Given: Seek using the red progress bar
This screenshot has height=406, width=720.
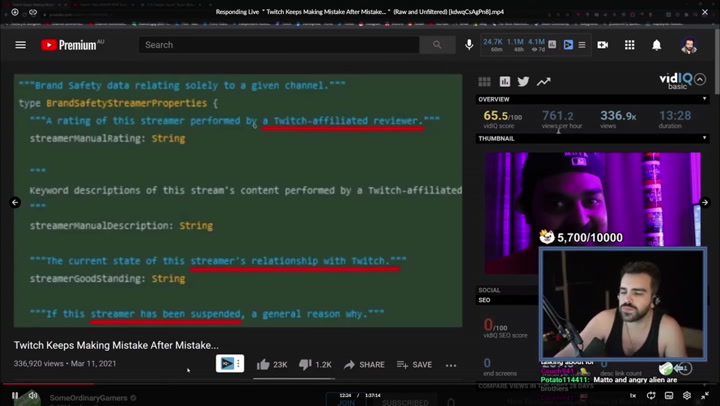Looking at the screenshot, I should click(360, 384).
